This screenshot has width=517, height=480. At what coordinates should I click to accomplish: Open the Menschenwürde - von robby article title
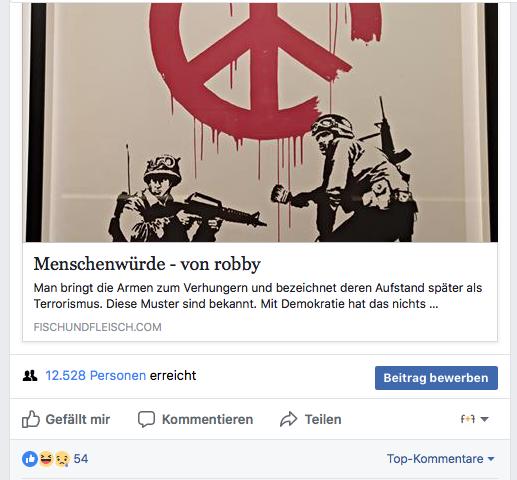pyautogui.click(x=147, y=264)
